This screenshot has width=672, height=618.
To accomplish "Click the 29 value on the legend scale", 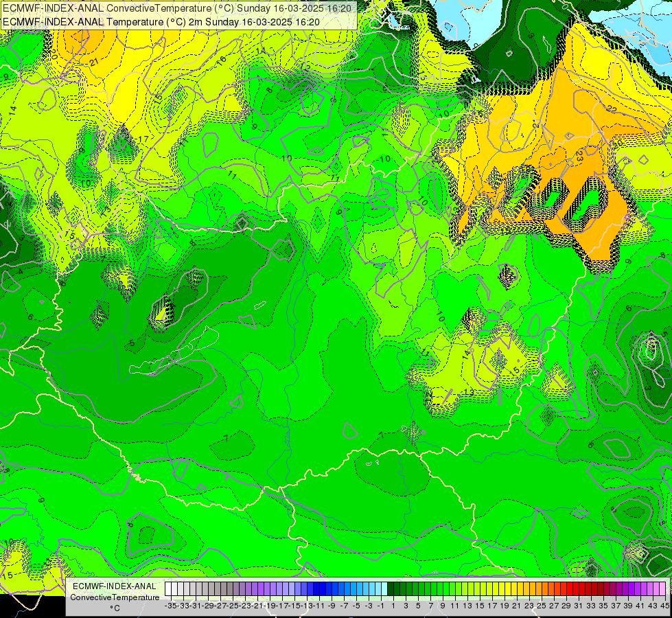I will pos(566,606).
